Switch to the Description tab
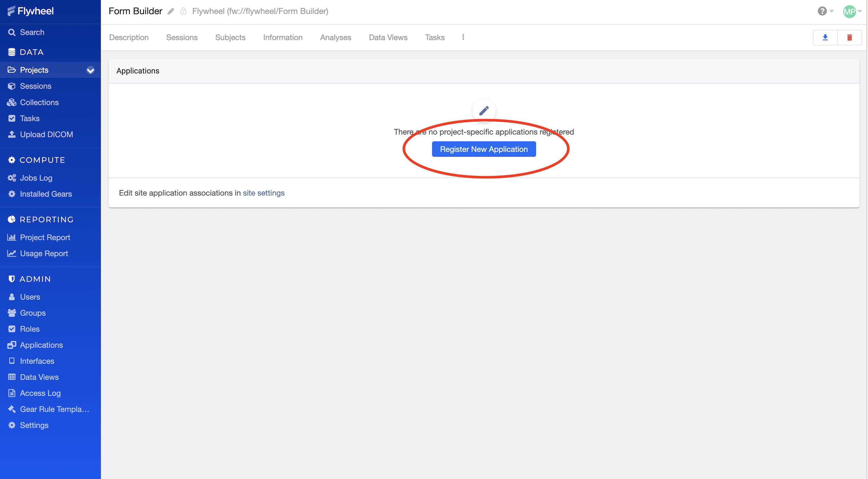The height and width of the screenshot is (479, 868). tap(129, 37)
